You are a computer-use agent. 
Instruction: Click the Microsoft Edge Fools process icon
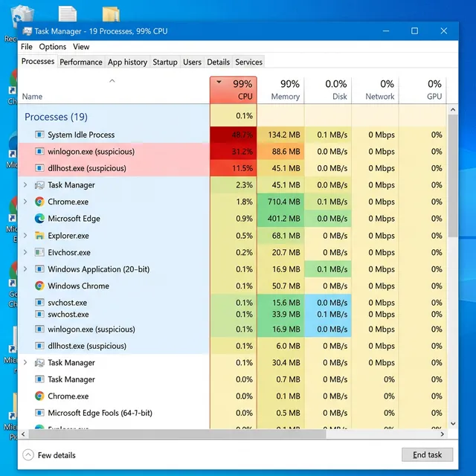[39, 413]
